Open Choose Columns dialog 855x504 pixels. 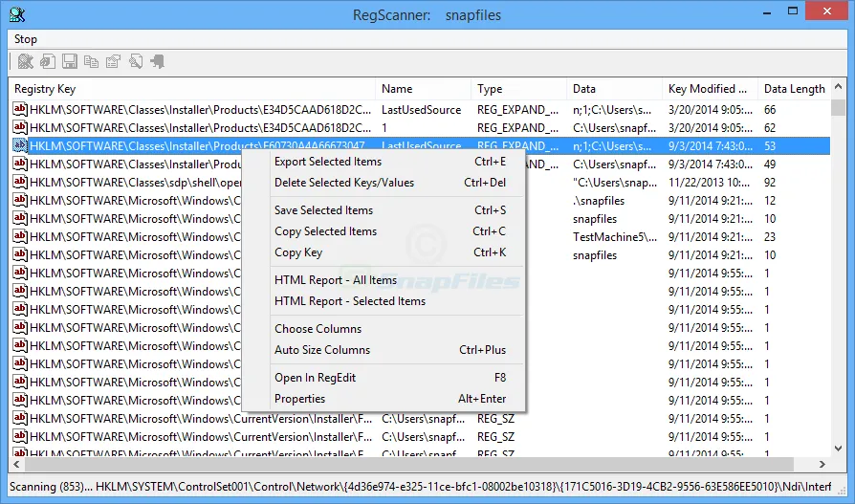(384, 329)
